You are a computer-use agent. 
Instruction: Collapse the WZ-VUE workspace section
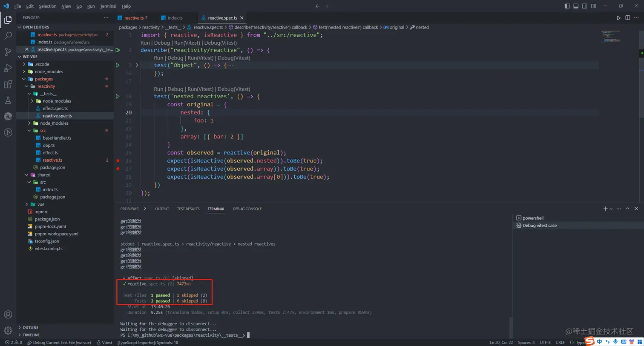pos(20,57)
